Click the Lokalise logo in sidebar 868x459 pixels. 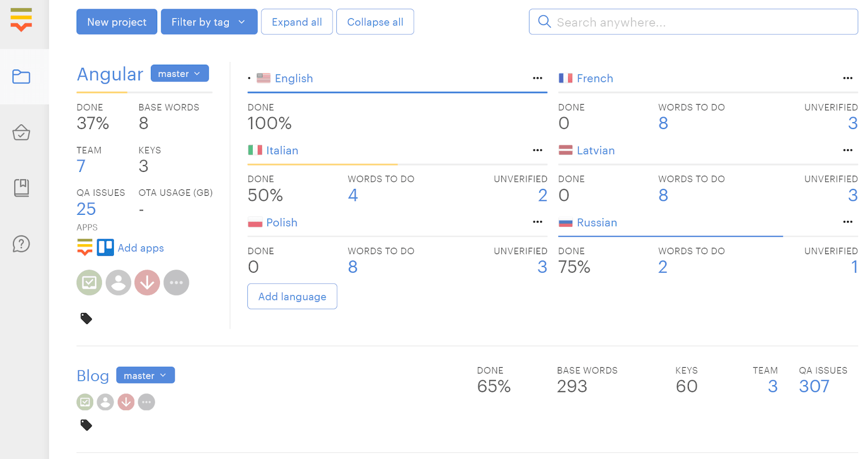(21, 20)
